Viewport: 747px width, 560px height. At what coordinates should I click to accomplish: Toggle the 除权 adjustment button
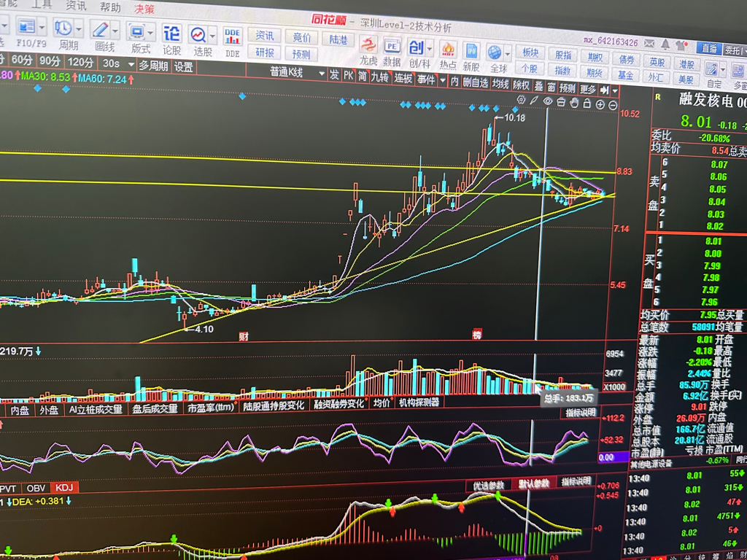click(521, 85)
